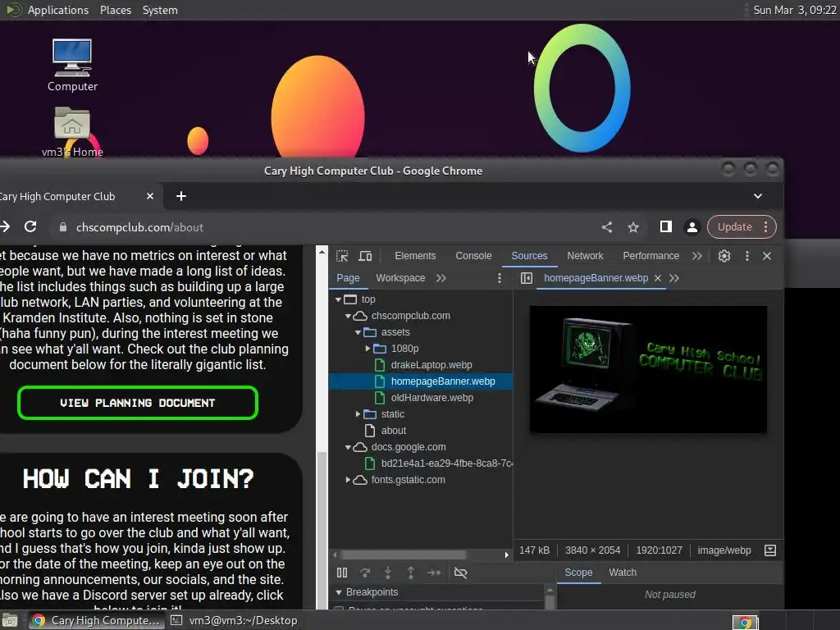Collapse the chscompclub.com domain node
The image size is (840, 630).
click(x=348, y=316)
